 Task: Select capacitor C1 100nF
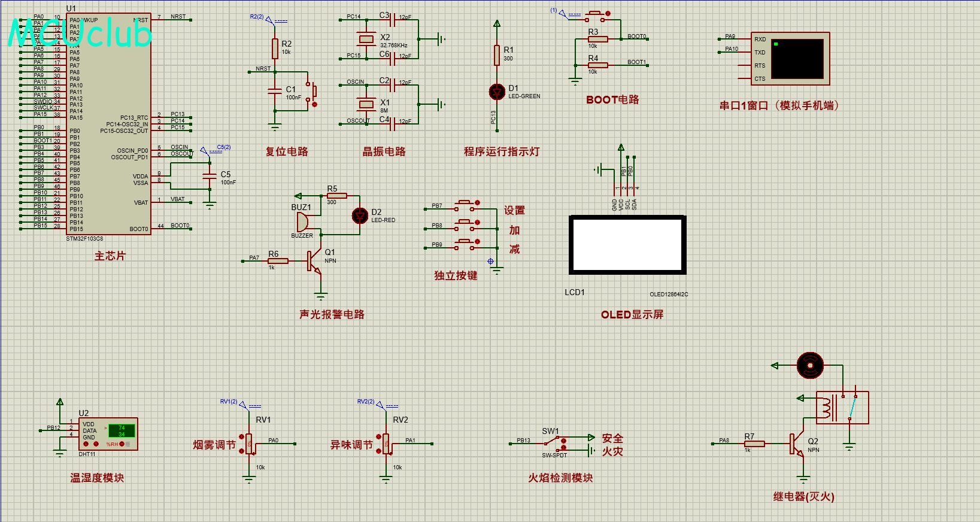275,90
